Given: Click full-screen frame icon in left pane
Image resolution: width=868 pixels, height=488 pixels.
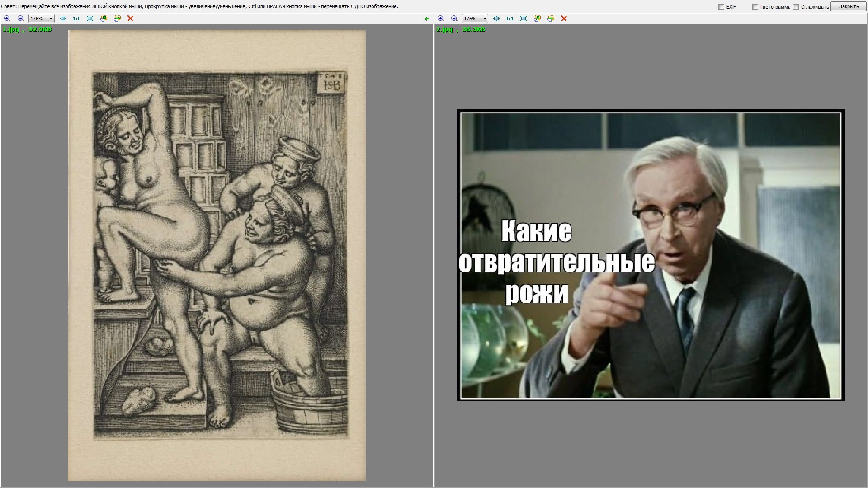Looking at the screenshot, I should point(90,19).
